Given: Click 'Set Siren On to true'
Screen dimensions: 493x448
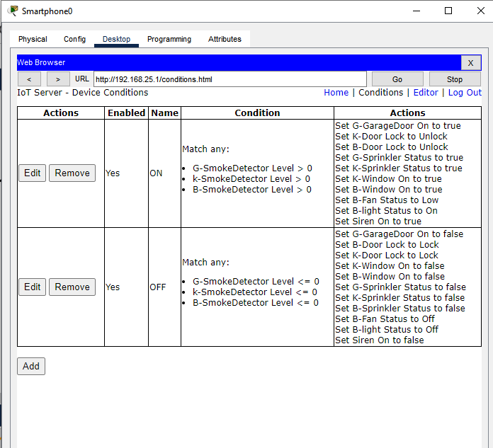Looking at the screenshot, I should pyautogui.click(x=378, y=222).
